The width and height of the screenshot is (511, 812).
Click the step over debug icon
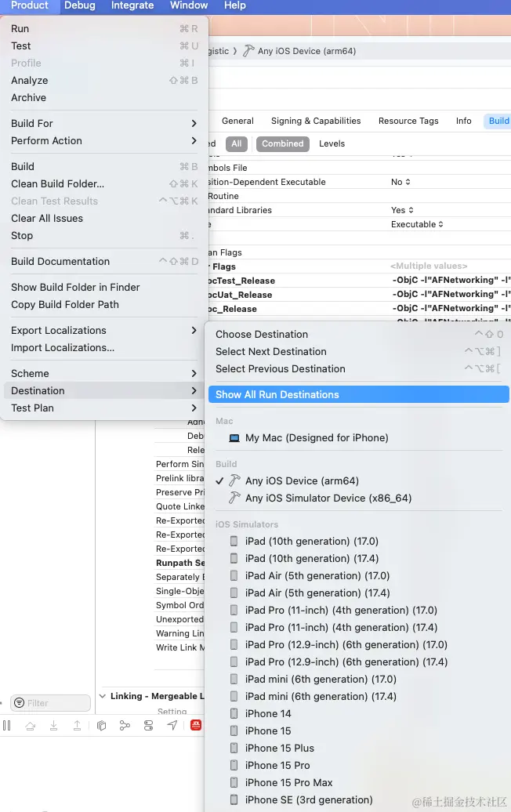tap(30, 726)
